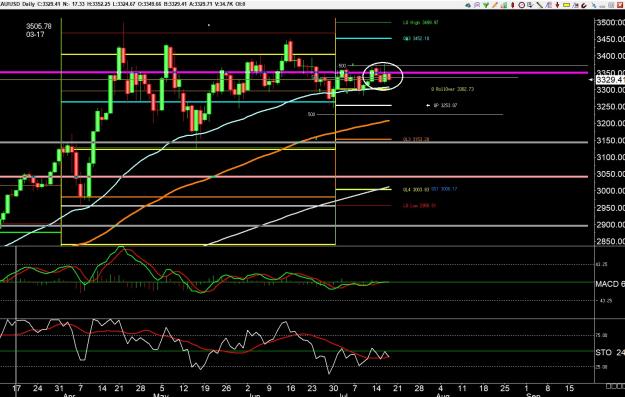This screenshot has width=625, height=397.
Task: Click the white arrow next to IP 3251.97
Action: point(428,106)
